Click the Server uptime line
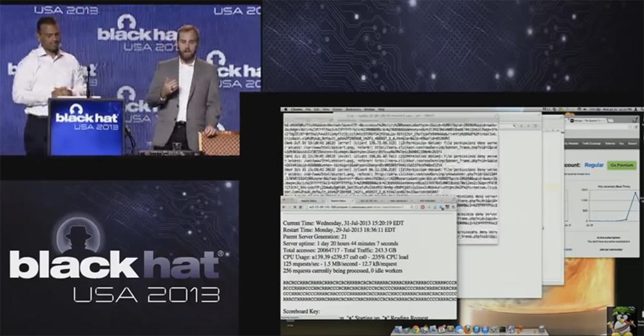This screenshot has width=644, height=336. (341, 244)
